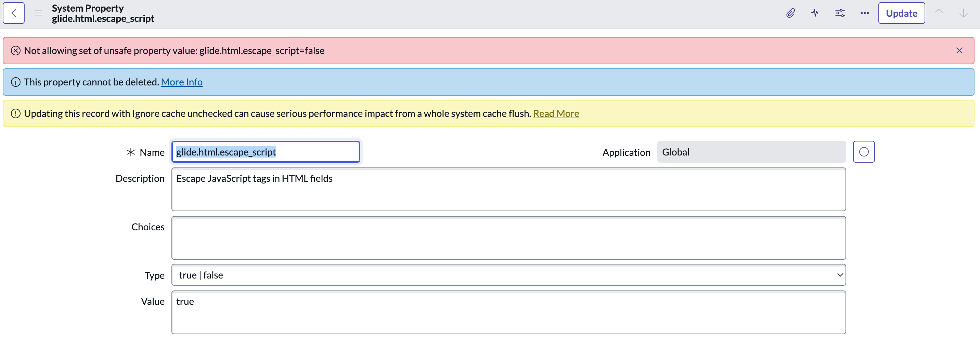Open the More Info link

pyautogui.click(x=181, y=82)
